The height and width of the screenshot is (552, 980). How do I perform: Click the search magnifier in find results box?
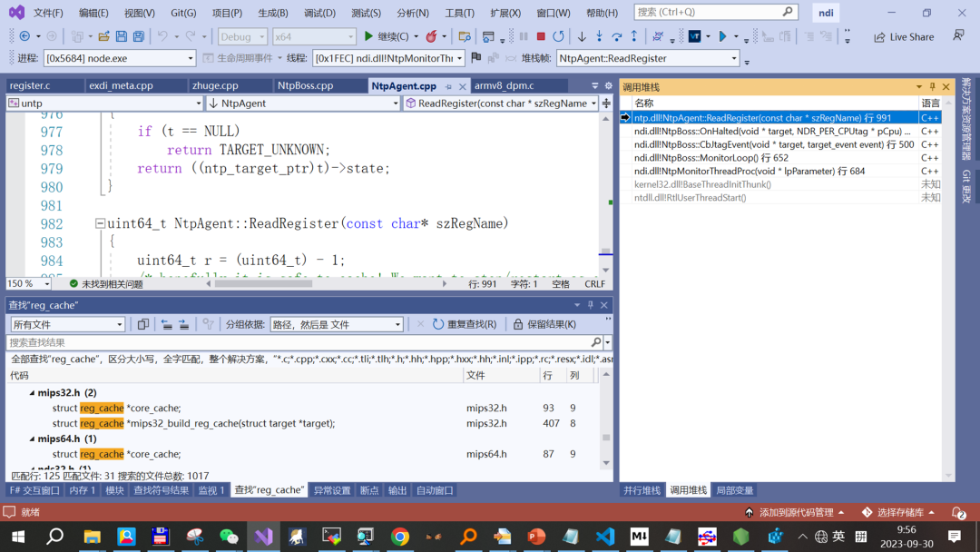click(596, 342)
